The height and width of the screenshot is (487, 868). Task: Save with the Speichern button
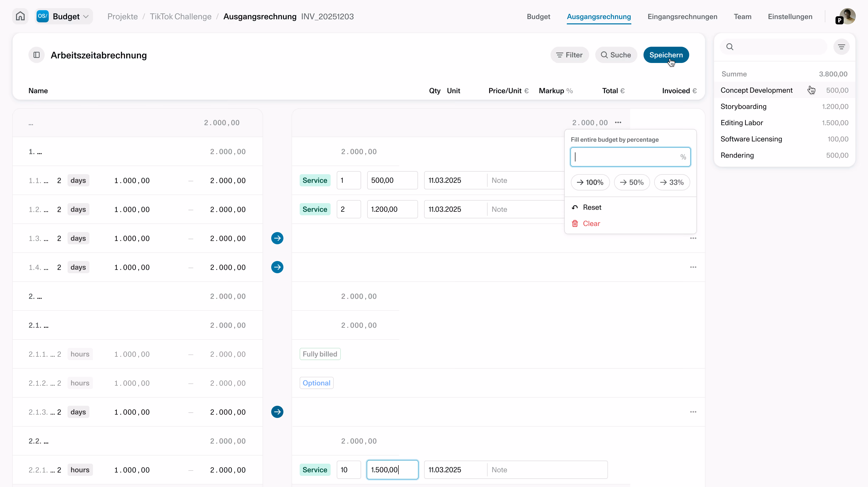tap(666, 55)
